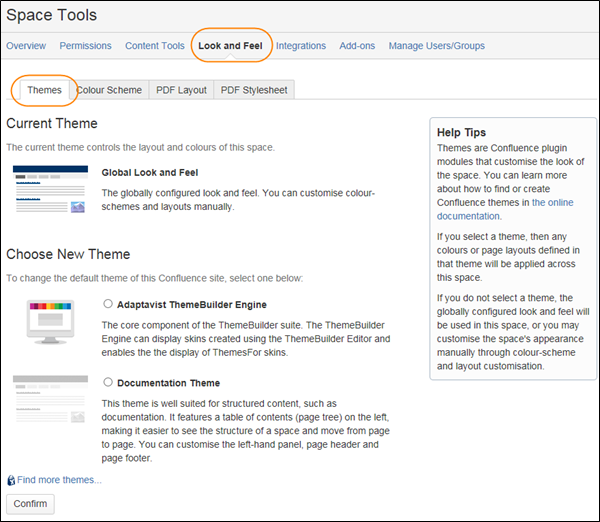Image resolution: width=600 pixels, height=522 pixels.
Task: Click the Global Look and Feel theme thumbnail
Action: pos(49,190)
